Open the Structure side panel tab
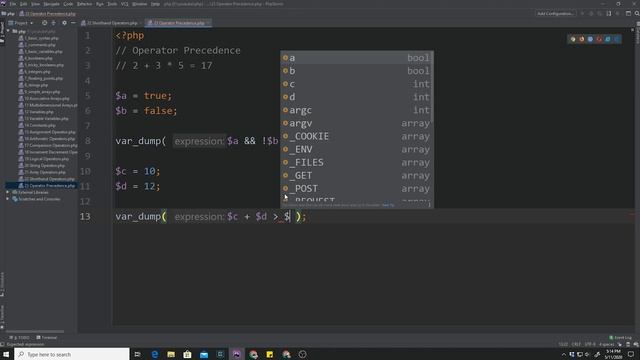The image size is (640, 360). 2,284
